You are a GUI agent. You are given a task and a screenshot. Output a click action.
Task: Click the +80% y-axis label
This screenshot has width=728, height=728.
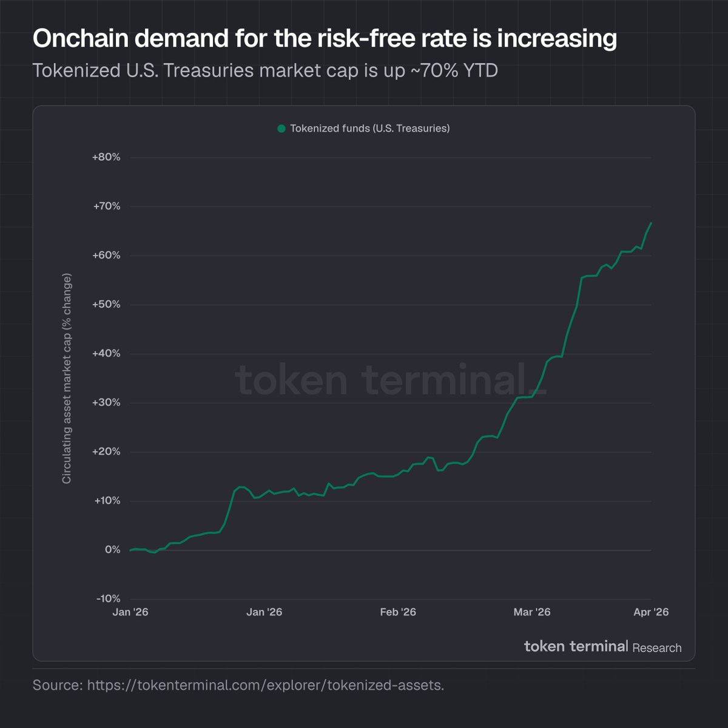pos(106,157)
